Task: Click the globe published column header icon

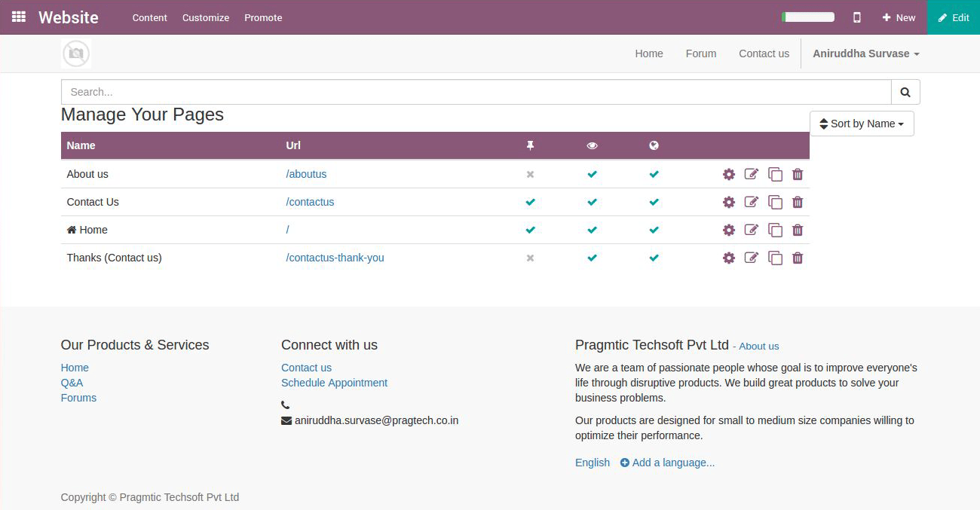Action: (654, 145)
